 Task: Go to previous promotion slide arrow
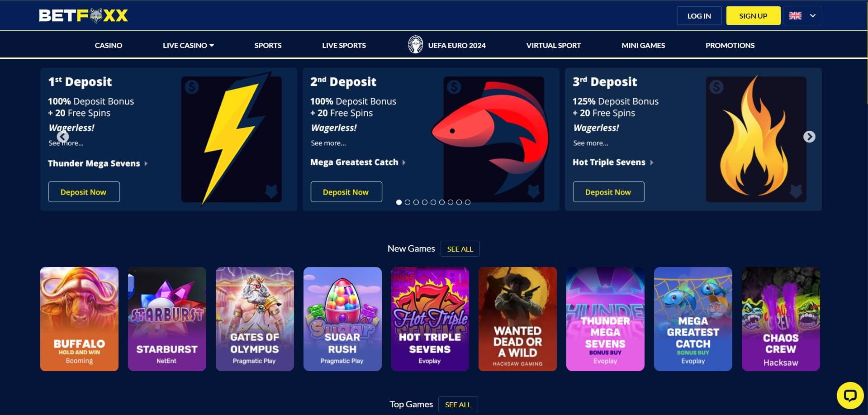coord(63,137)
